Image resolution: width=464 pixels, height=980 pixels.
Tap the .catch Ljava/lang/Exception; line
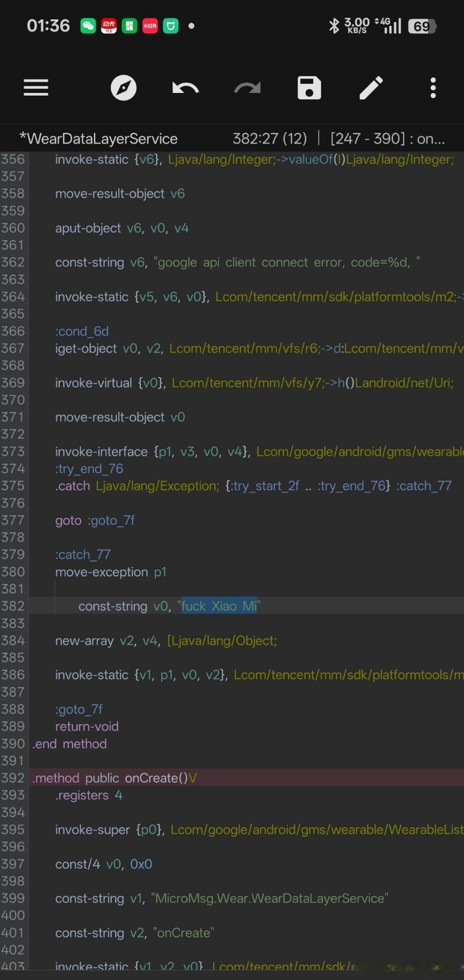pyautogui.click(x=253, y=486)
